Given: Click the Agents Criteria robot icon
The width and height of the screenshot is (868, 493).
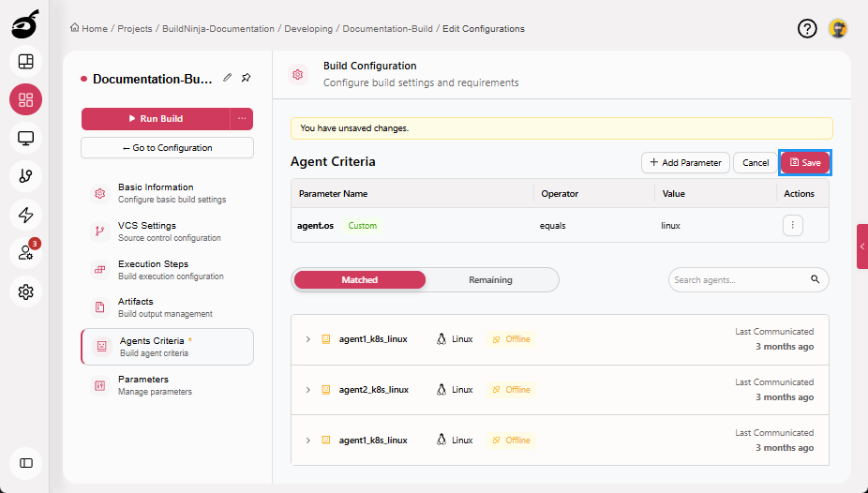Looking at the screenshot, I should [x=102, y=347].
